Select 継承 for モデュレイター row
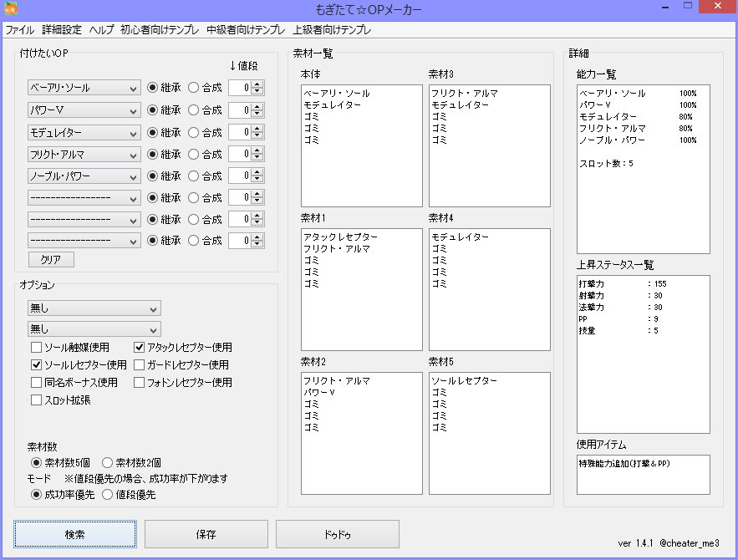 163,133
